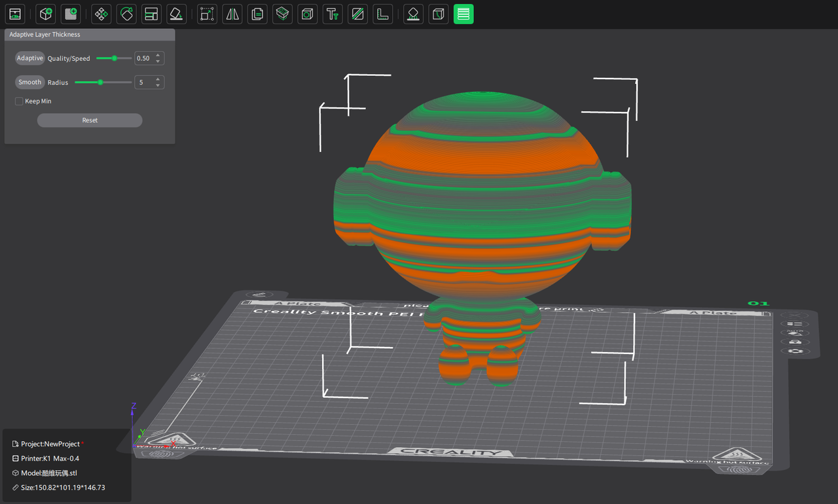Select the Clone/Copy model tool
This screenshot has height=504, width=838.
(x=257, y=14)
